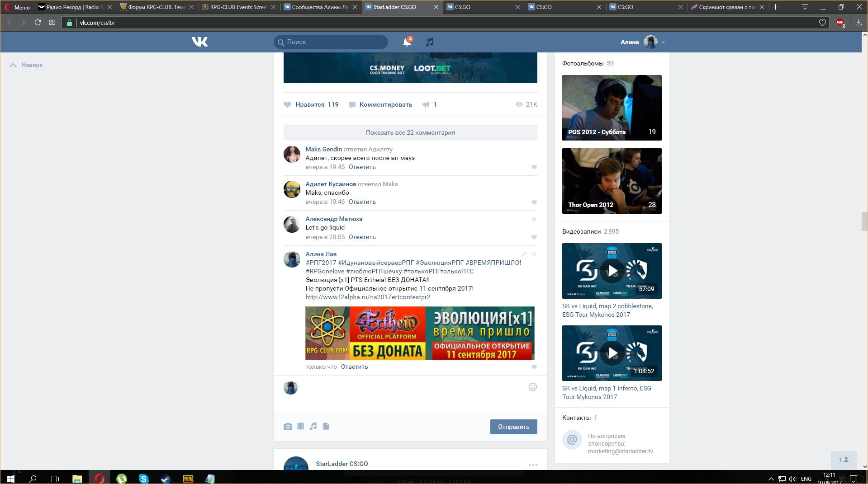
Task: Hide Александр Матюха's comment with X
Action: (x=534, y=219)
